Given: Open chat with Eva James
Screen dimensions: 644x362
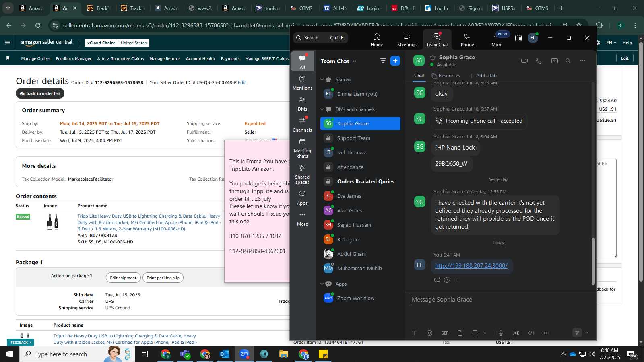Looking at the screenshot, I should (360, 196).
